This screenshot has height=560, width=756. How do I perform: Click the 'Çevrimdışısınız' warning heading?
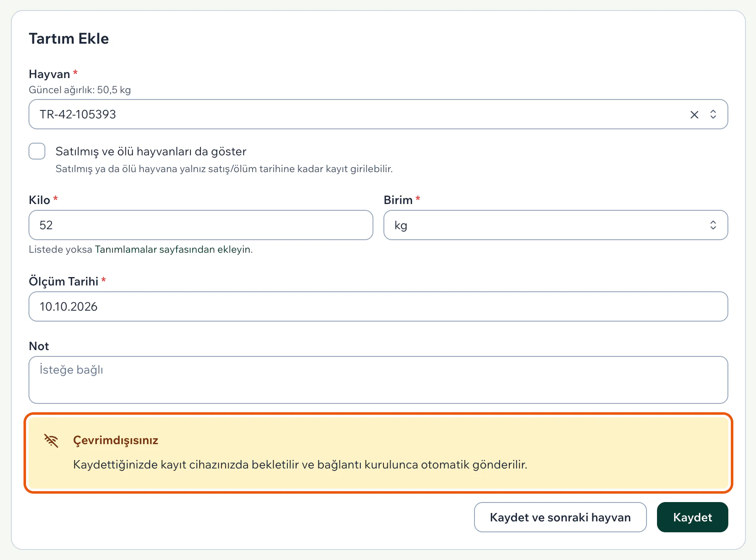pos(116,440)
